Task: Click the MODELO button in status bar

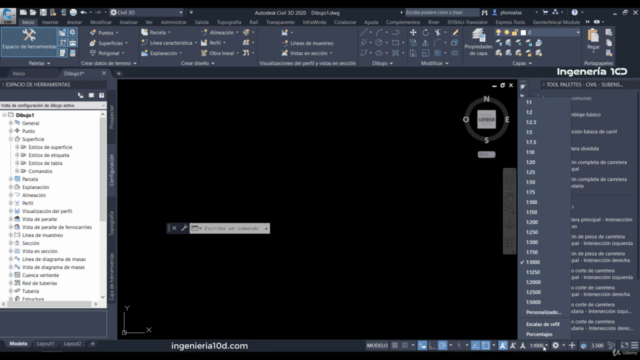Action: 377,345
